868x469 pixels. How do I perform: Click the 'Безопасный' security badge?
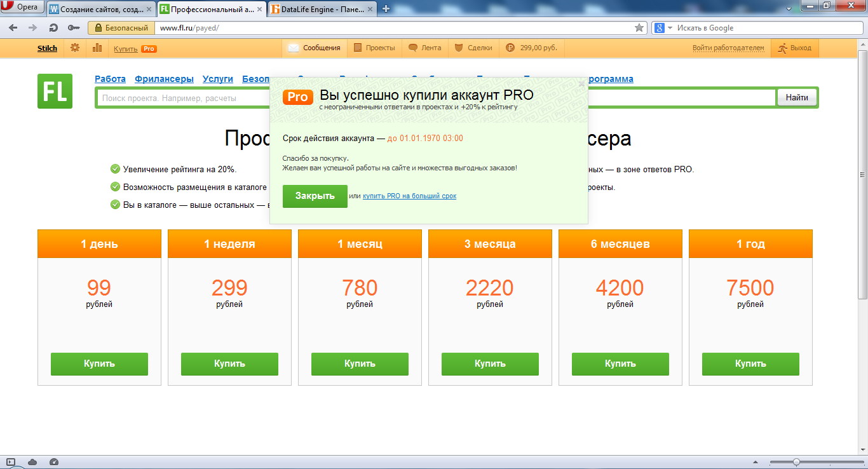(121, 28)
